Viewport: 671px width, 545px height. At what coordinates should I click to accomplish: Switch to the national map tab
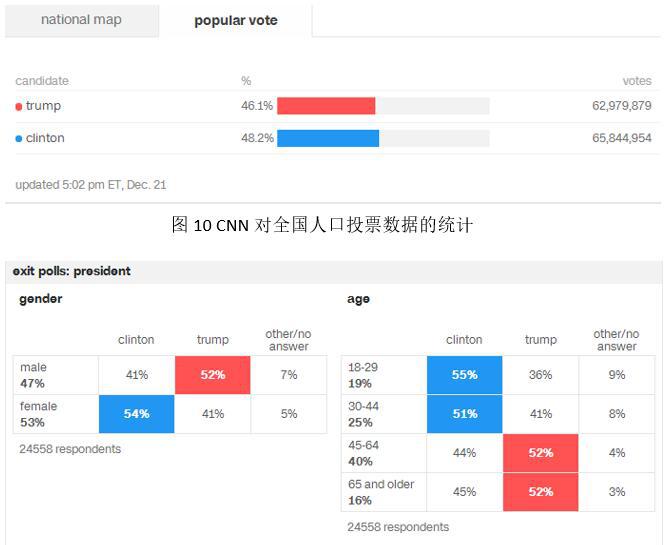click(x=81, y=21)
